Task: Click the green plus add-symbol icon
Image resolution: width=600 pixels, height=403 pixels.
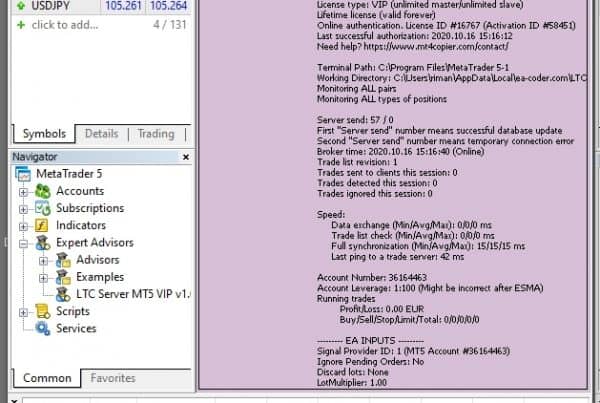Action: click(x=21, y=25)
